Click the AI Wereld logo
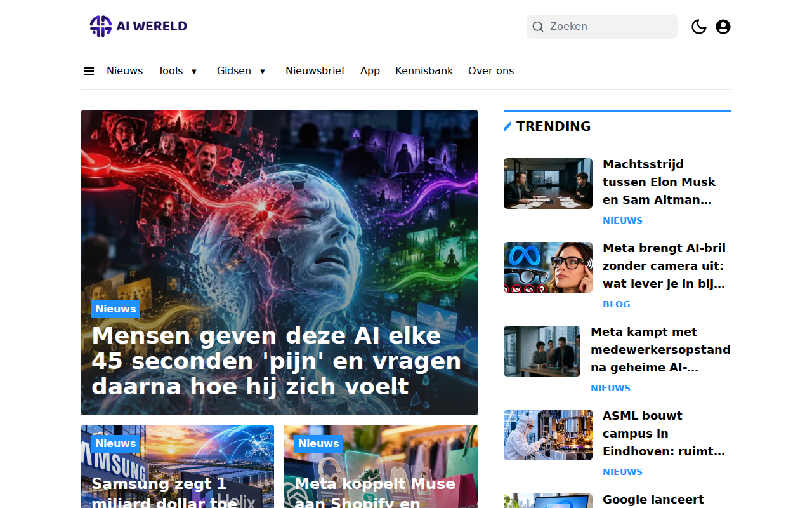 coord(138,26)
